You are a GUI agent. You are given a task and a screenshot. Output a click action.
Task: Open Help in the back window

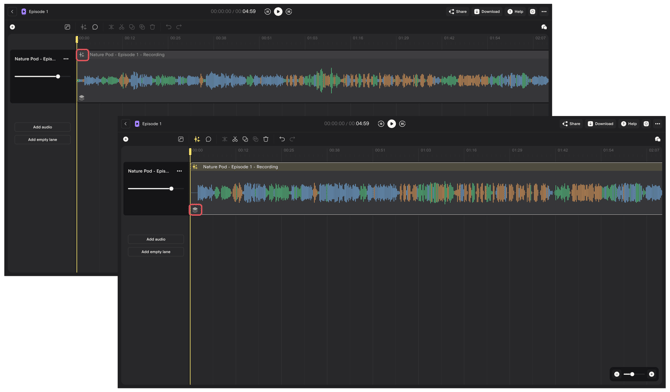coord(515,12)
